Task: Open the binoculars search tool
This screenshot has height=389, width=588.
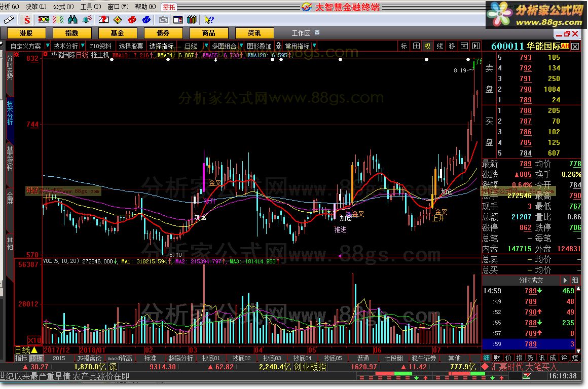Action: pyautogui.click(x=72, y=19)
